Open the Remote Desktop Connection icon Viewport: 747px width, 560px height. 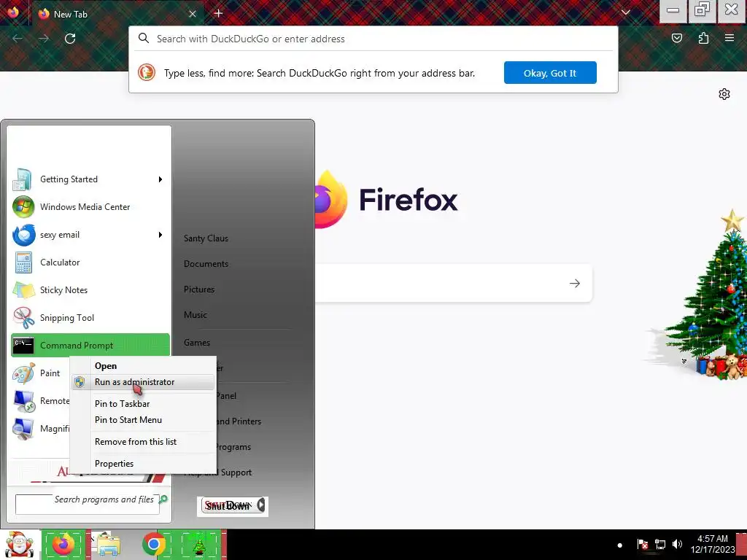point(23,401)
